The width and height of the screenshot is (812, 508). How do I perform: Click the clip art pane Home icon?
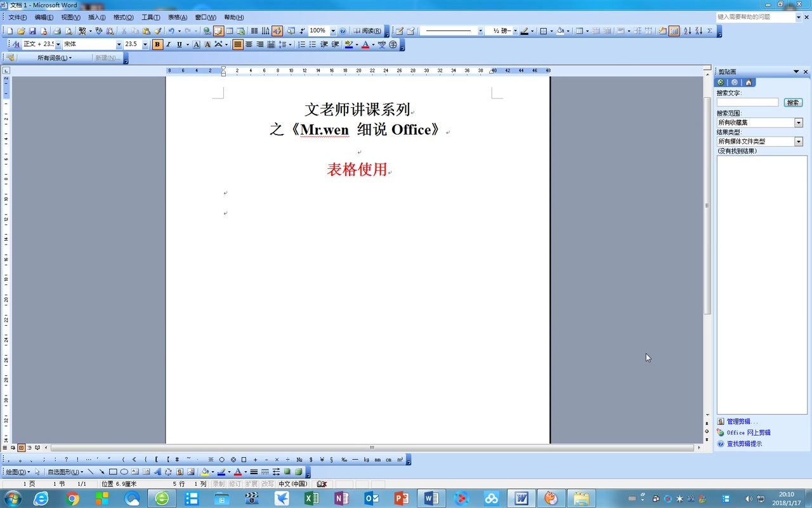pos(749,83)
